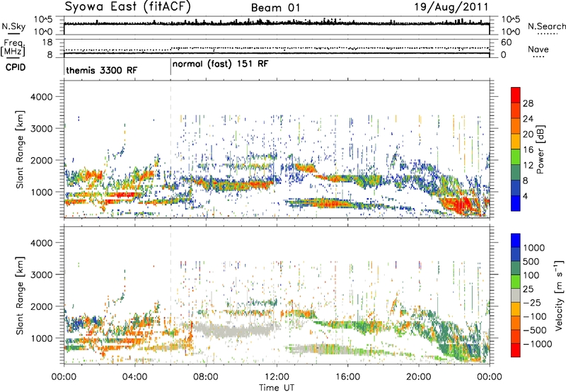Click the 'Power [dB]' colorbar label
Viewport: 566px width, 392px height.
(x=540, y=150)
